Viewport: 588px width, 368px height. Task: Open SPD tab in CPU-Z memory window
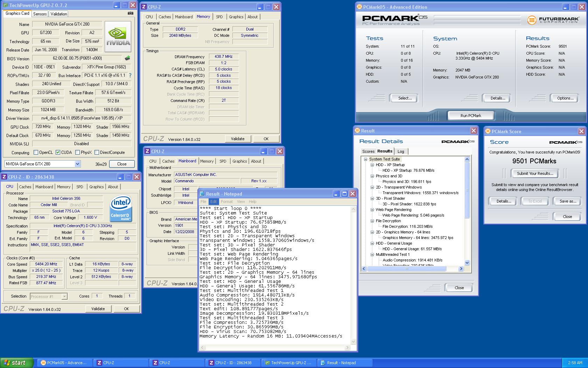(219, 17)
